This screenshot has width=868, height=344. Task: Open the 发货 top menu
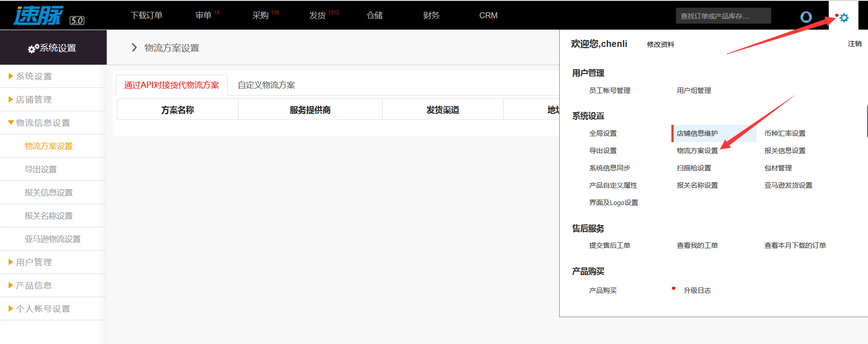317,15
